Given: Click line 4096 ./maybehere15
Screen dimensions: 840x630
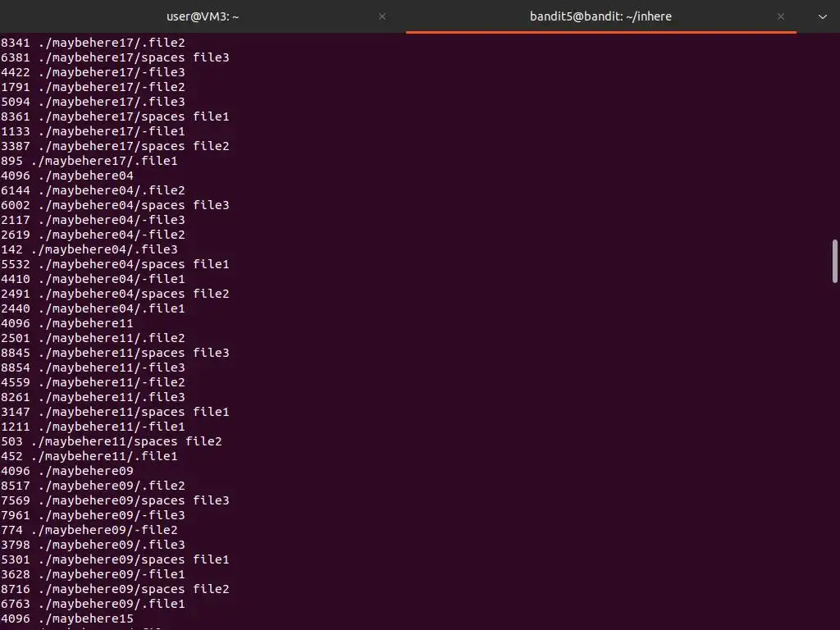Looking at the screenshot, I should pyautogui.click(x=67, y=619).
